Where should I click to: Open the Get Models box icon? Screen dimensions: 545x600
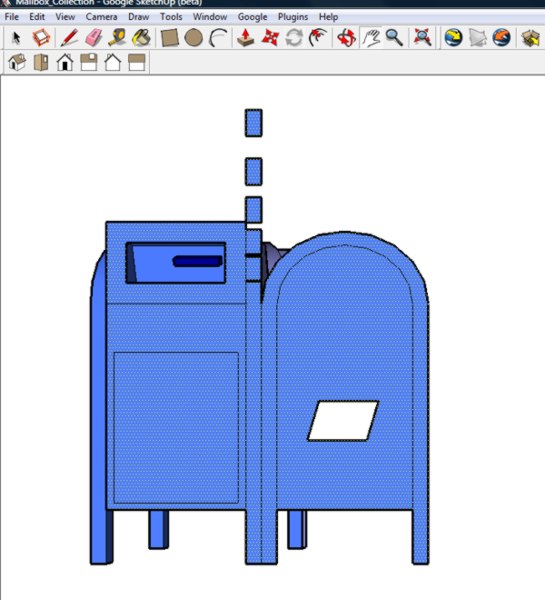click(530, 38)
